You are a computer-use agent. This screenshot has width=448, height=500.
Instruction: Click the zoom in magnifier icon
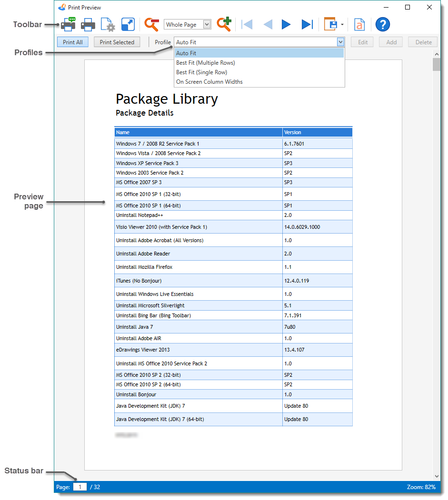click(x=224, y=24)
